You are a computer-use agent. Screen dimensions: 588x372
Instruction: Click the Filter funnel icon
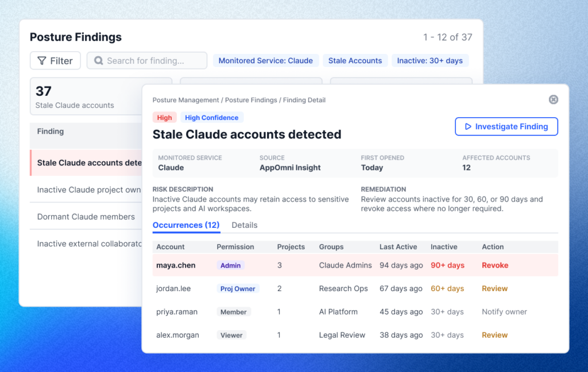[x=41, y=61]
